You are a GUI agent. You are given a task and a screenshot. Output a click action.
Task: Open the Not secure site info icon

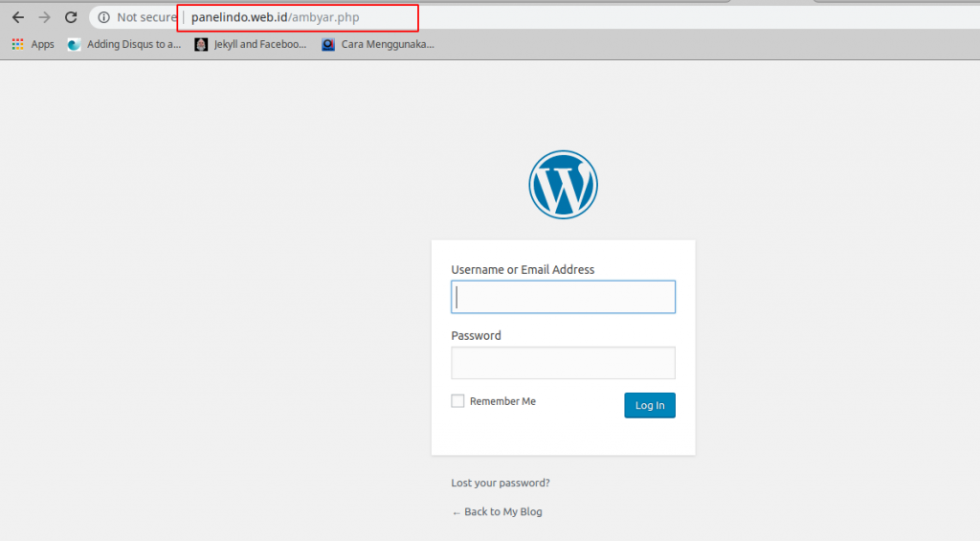click(x=103, y=17)
